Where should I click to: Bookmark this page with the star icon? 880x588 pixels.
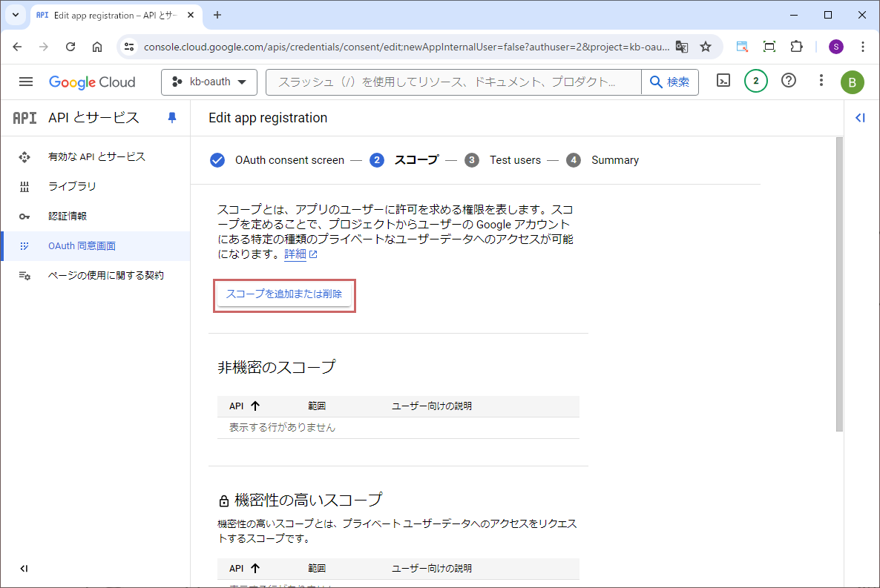(x=706, y=47)
